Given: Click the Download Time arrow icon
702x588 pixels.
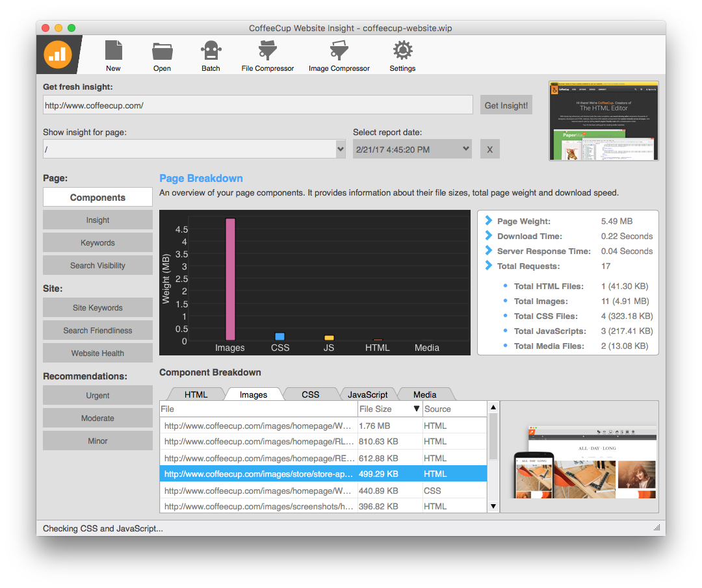Looking at the screenshot, I should coord(488,236).
